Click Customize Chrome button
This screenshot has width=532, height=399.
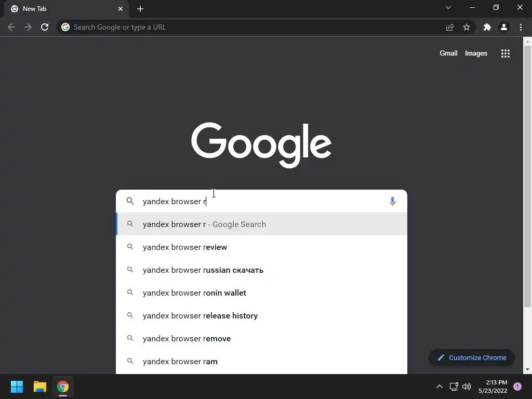[x=472, y=357]
